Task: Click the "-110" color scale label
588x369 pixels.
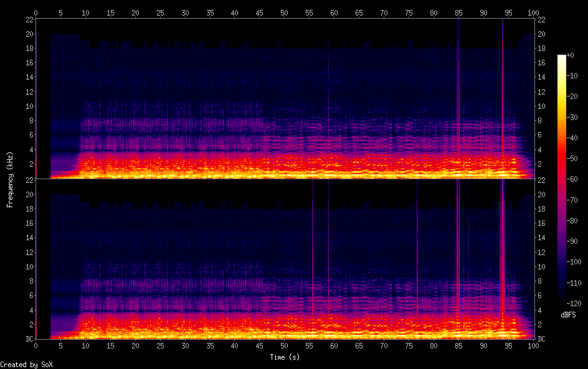Action: click(x=574, y=283)
